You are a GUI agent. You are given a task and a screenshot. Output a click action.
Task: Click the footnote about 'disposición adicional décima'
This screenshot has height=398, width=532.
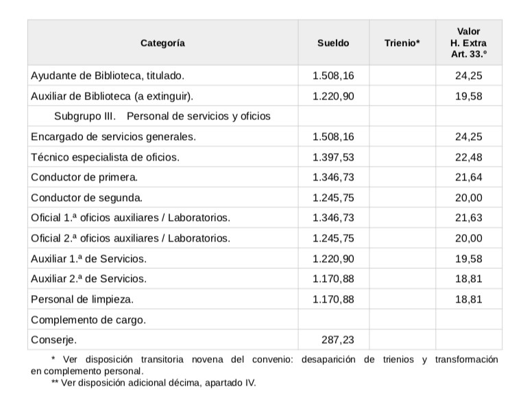tap(153, 382)
